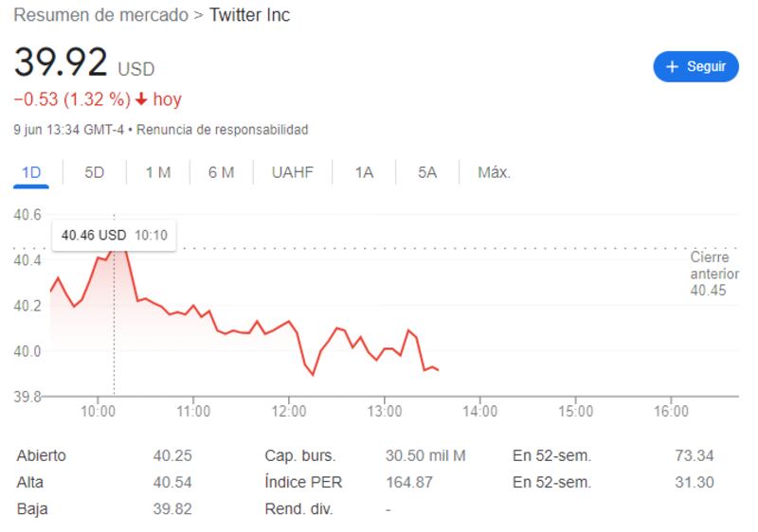Click the 40.46 USD chart tooltip
The width and height of the screenshot is (758, 532).
(114, 235)
